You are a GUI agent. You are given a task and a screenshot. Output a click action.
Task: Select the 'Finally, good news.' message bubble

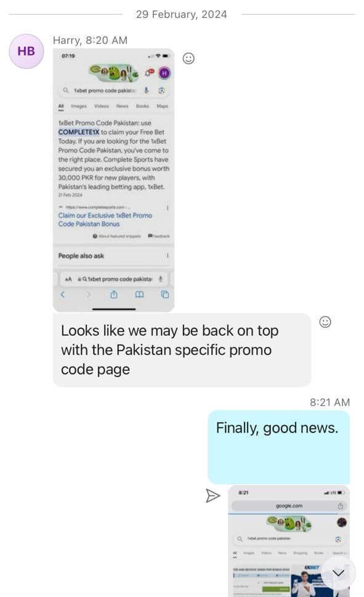click(x=279, y=447)
